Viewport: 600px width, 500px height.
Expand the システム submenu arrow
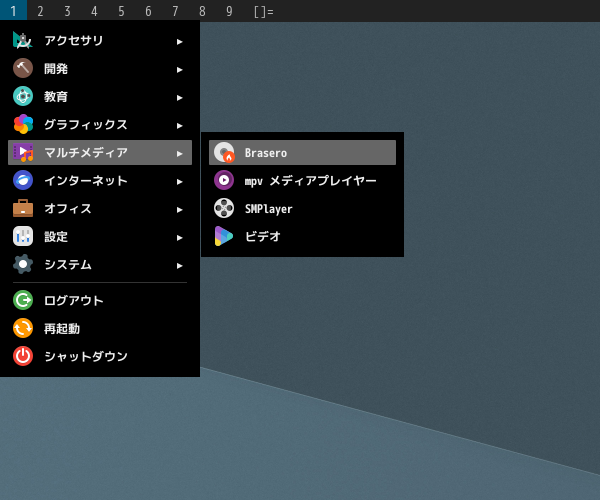coord(179,265)
